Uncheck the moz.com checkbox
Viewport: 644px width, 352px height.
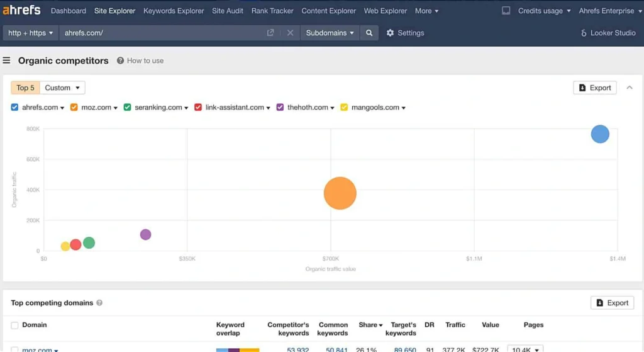[74, 107]
